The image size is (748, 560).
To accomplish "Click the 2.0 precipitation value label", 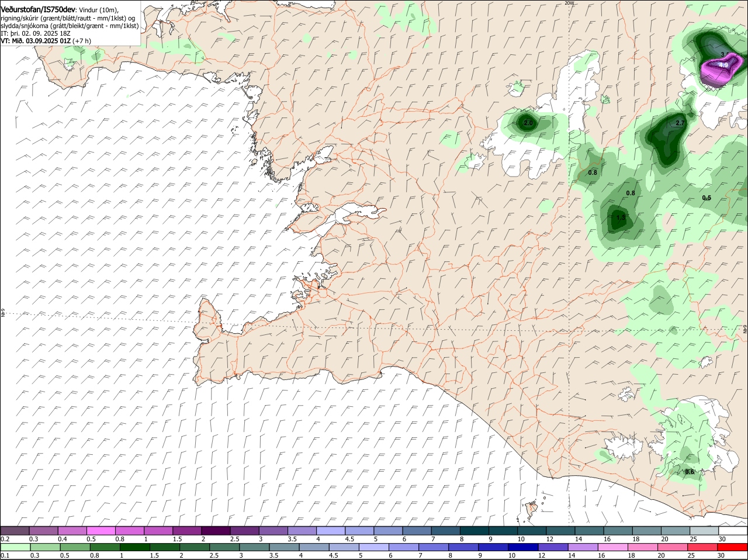I will 528,123.
